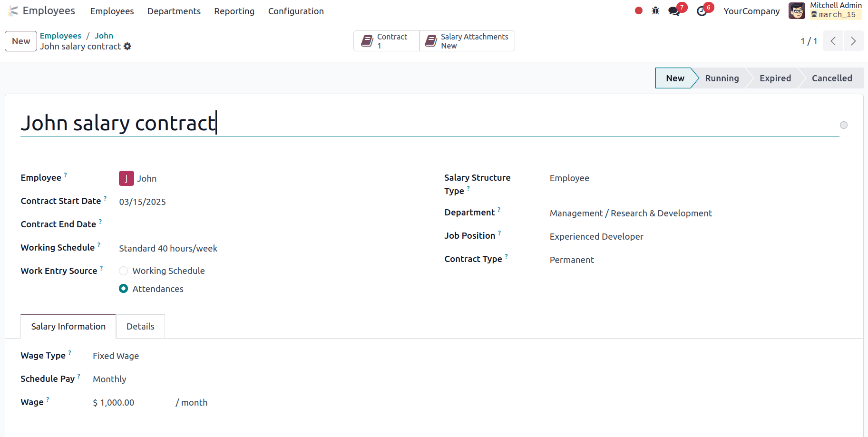
Task: Click the red recording indicator icon
Action: 639,10
